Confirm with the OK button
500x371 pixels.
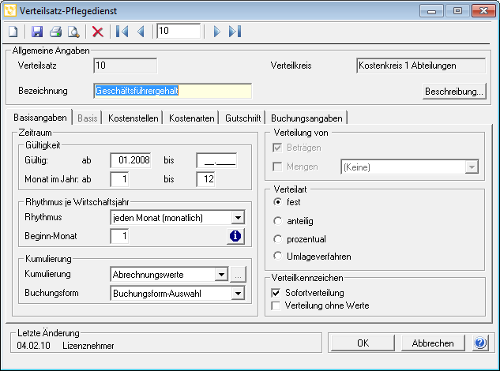363,343
